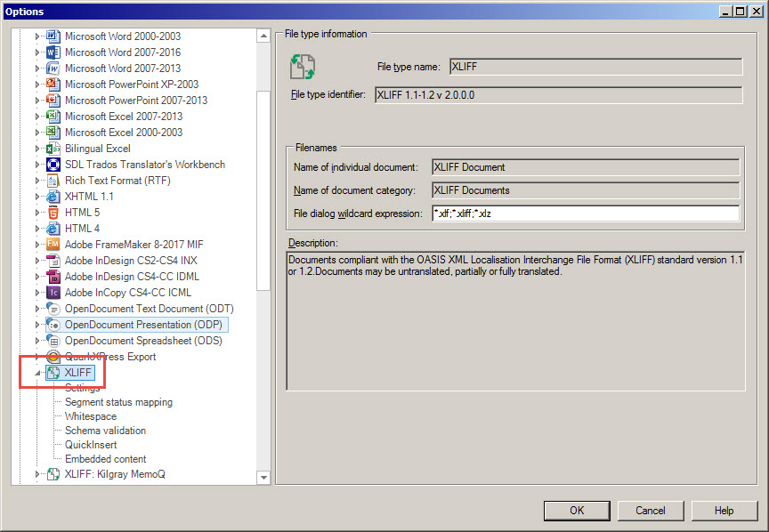Viewport: 769px width, 532px height.
Task: Click the file type tree scrollbar up arrow
Action: (x=263, y=36)
